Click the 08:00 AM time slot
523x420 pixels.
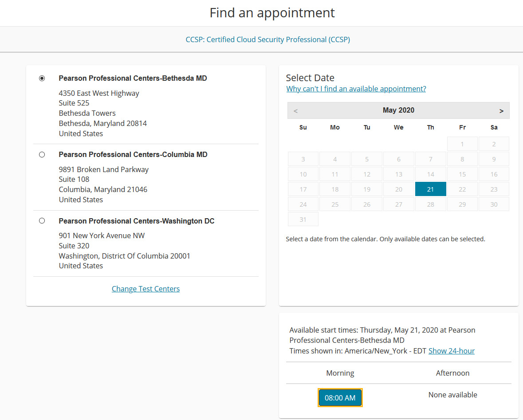340,398
